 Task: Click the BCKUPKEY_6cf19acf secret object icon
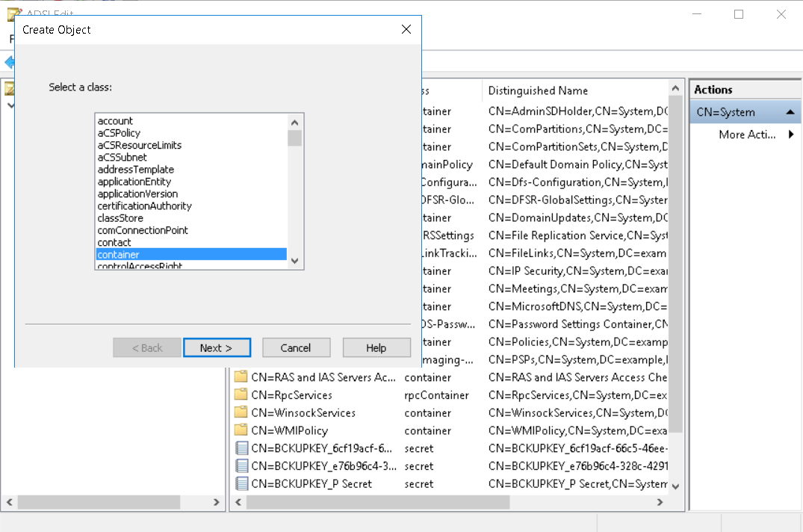coord(241,448)
